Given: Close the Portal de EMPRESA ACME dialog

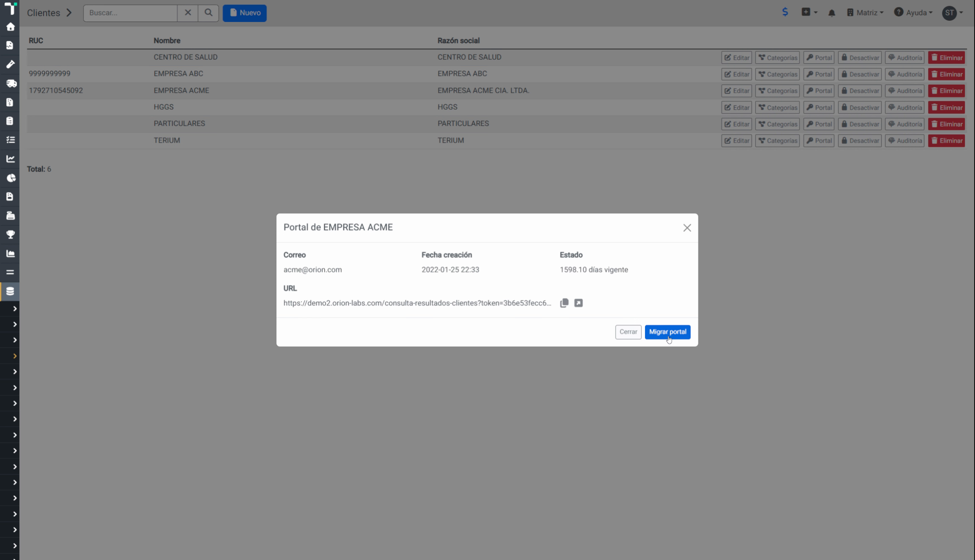Looking at the screenshot, I should [x=687, y=228].
